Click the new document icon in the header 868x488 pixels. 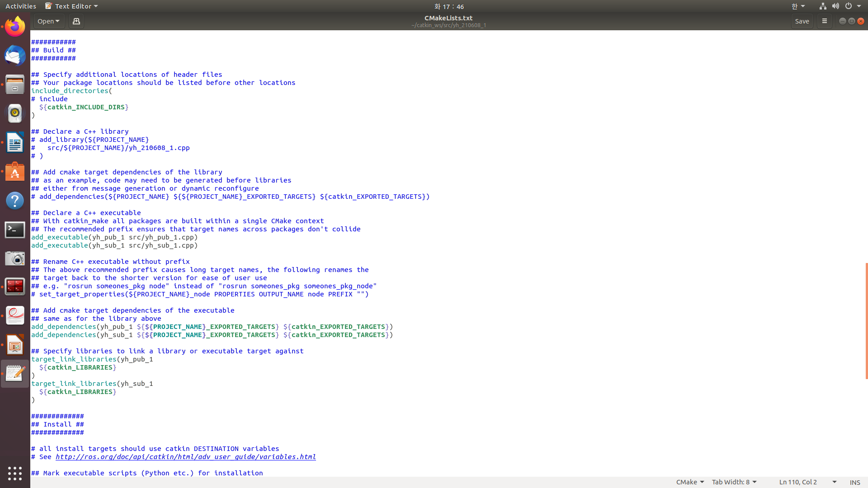pyautogui.click(x=76, y=21)
